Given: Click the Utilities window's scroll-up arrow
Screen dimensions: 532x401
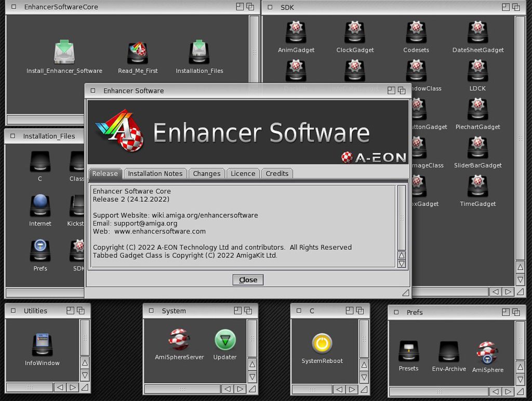Looking at the screenshot, I should point(85,363).
